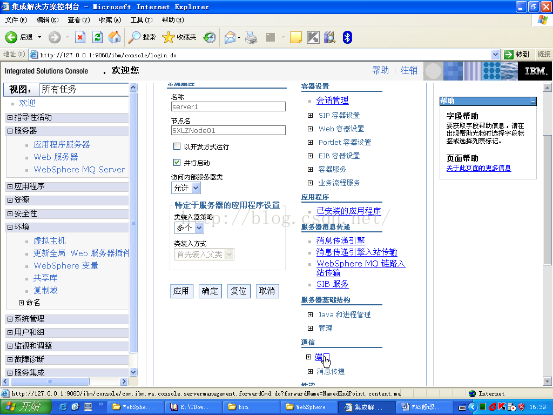
Task: Click the Stop loading icon
Action: [x=80, y=37]
